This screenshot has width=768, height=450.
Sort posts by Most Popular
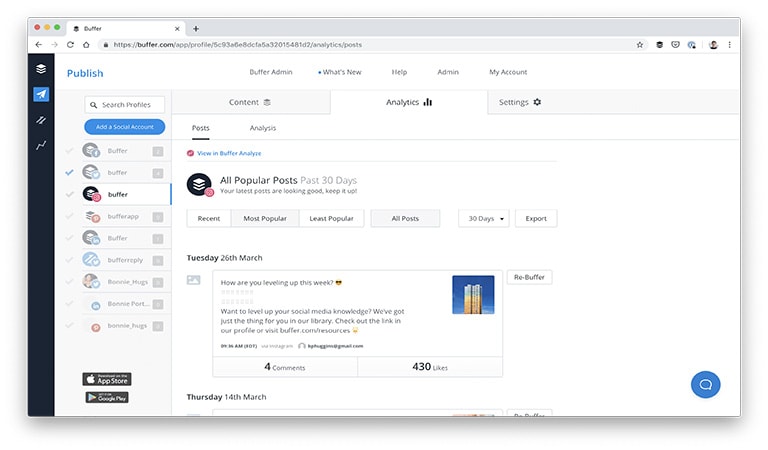265,218
